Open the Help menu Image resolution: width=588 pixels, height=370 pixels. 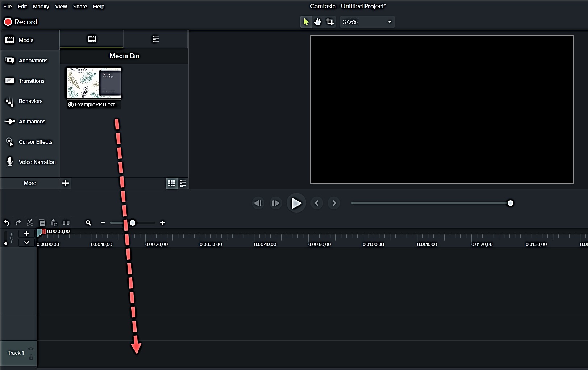[99, 7]
